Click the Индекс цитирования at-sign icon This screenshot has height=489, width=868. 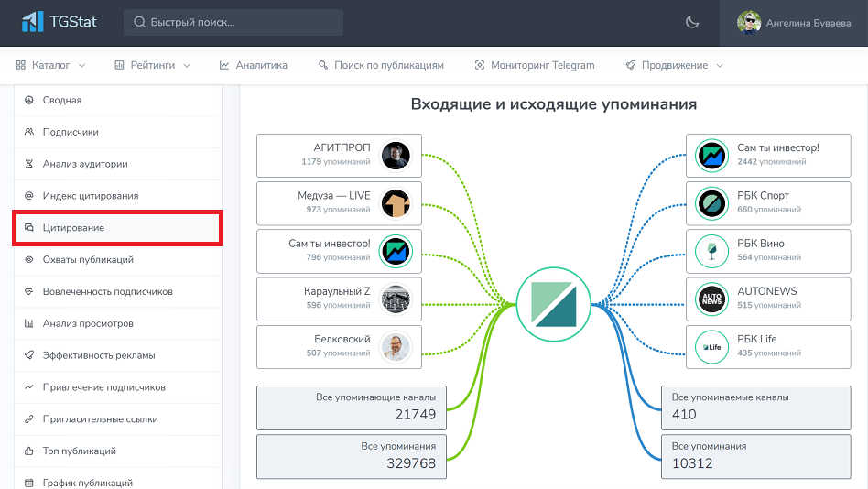pyautogui.click(x=28, y=196)
